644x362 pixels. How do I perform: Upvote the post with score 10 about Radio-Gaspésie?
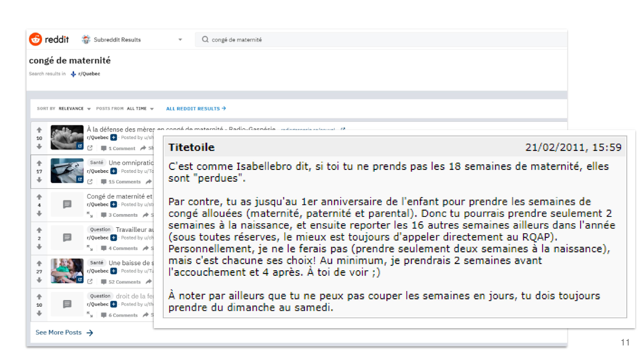(39, 130)
